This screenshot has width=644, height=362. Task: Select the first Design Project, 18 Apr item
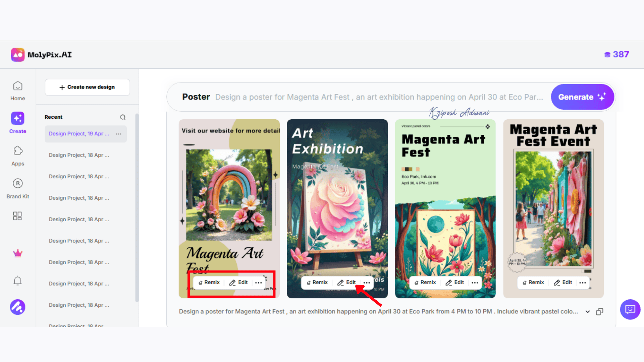(79, 155)
